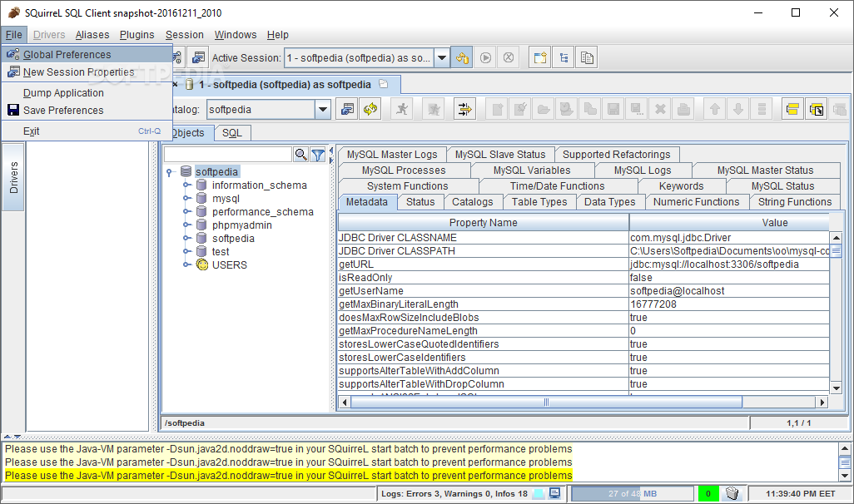The width and height of the screenshot is (854, 504).
Task: Click the garbage collector trash icon
Action: pos(732,494)
